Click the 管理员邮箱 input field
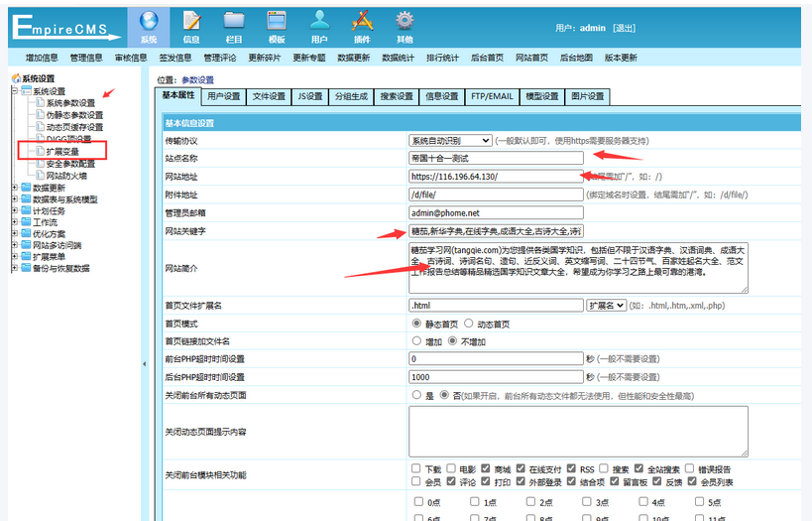This screenshot has width=812, height=521. click(496, 212)
